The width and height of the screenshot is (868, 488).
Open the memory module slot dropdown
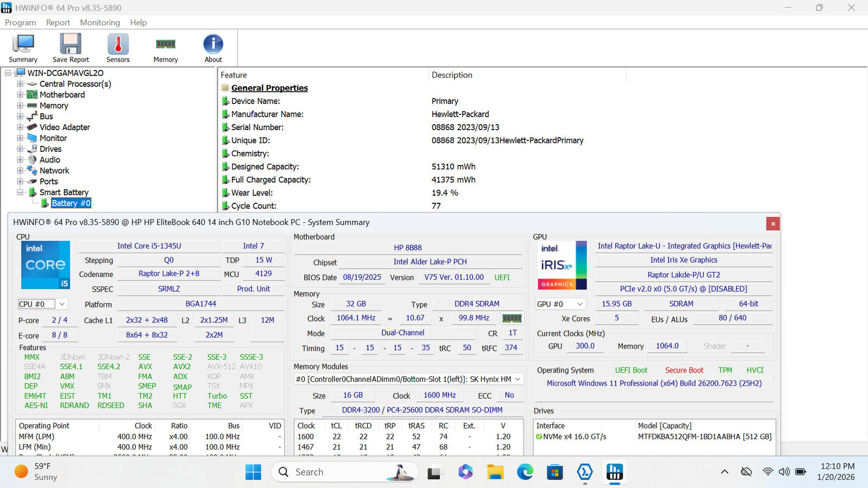518,379
